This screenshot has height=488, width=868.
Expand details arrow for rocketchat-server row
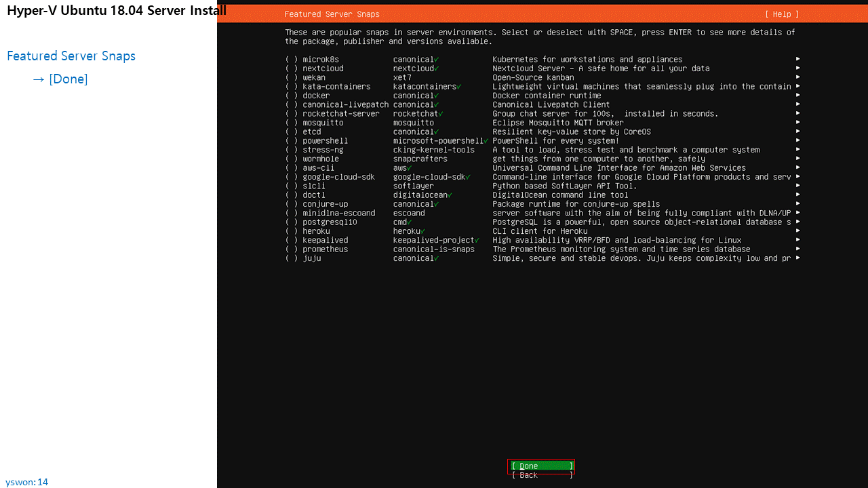(x=798, y=114)
